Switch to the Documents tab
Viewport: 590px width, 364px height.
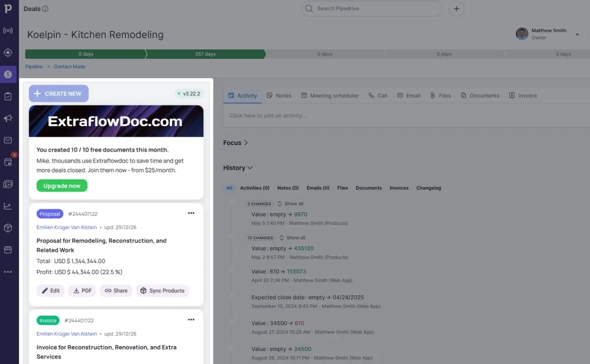(480, 96)
